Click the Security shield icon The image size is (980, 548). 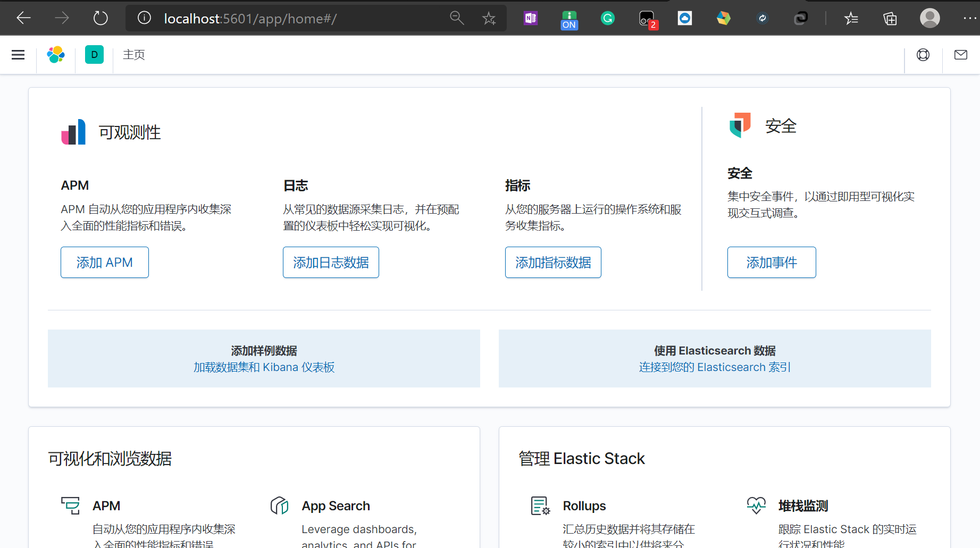pyautogui.click(x=740, y=125)
